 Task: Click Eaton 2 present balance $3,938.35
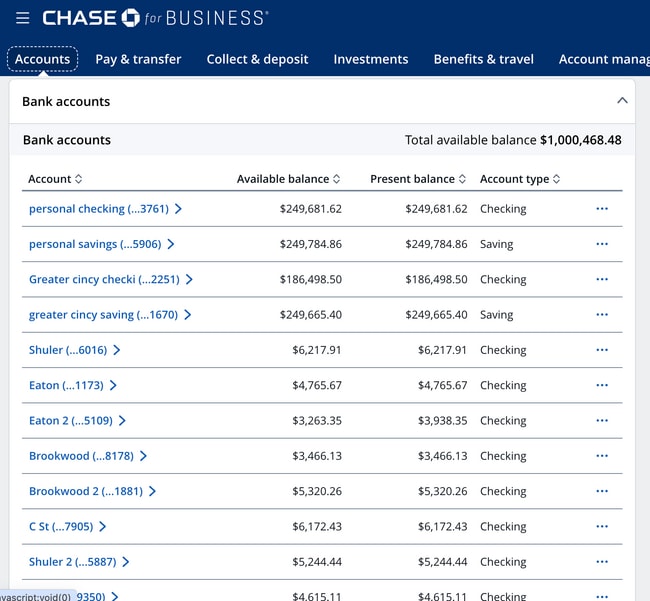[443, 420]
